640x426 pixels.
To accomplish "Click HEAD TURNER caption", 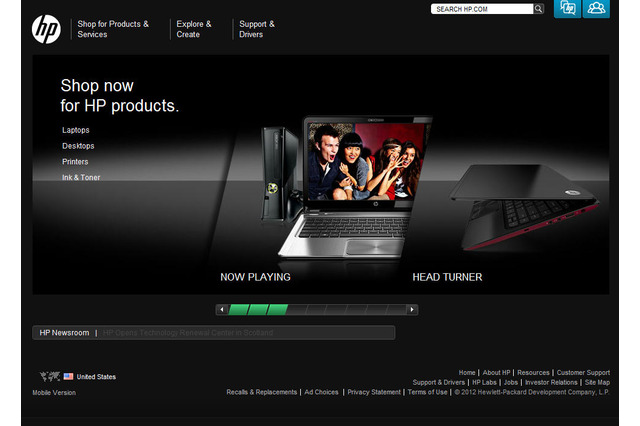I will (447, 277).
